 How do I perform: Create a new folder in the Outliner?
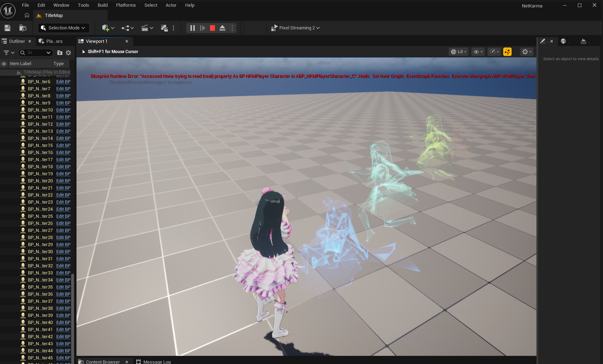click(x=60, y=53)
